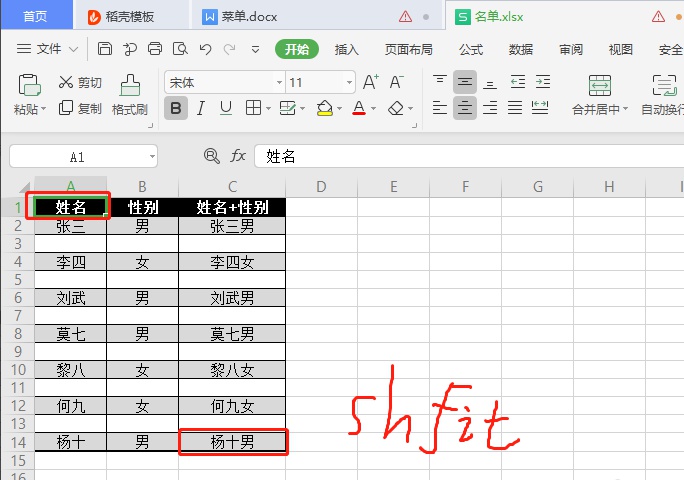Click the Clear format eraser icon
Screen dimensions: 684x480
click(x=396, y=108)
